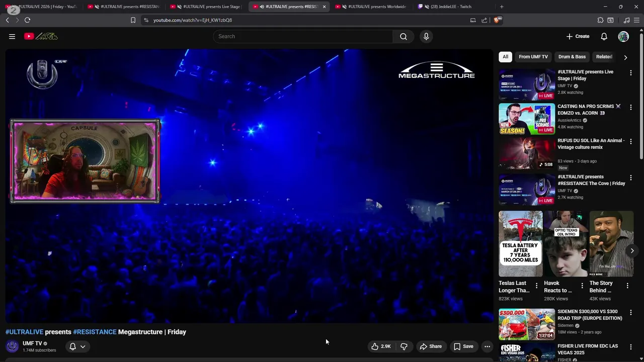The image size is (644, 362).
Task: Open options for RUFUS DU SOL video
Action: coord(630,142)
